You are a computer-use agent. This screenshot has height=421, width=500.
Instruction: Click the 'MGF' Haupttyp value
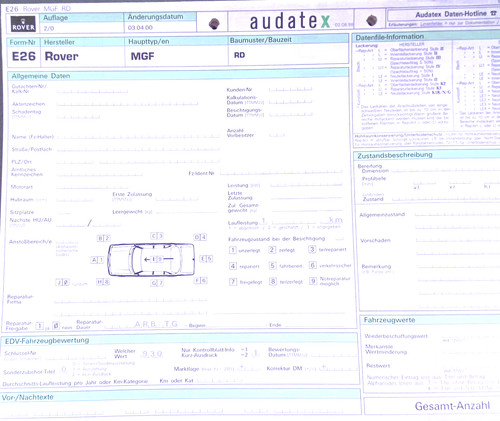tap(142, 56)
